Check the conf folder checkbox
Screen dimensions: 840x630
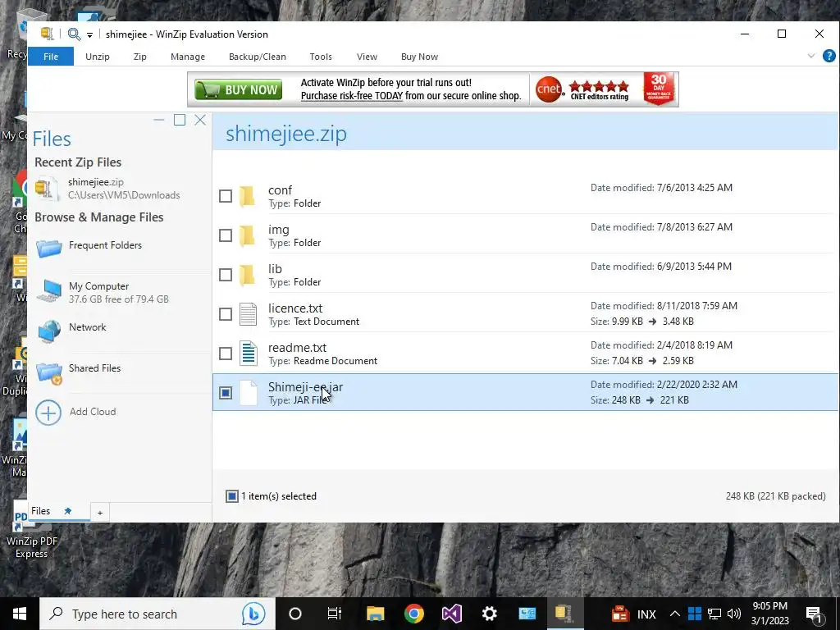pyautogui.click(x=226, y=196)
